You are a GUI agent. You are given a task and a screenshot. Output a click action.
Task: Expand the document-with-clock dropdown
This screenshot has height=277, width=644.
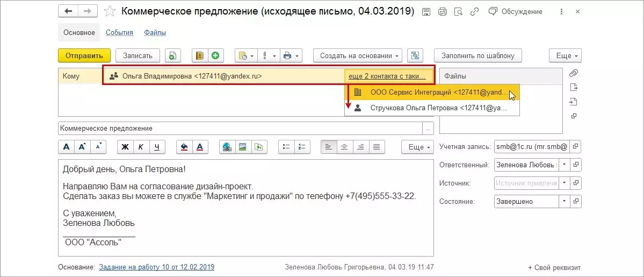[247, 55]
